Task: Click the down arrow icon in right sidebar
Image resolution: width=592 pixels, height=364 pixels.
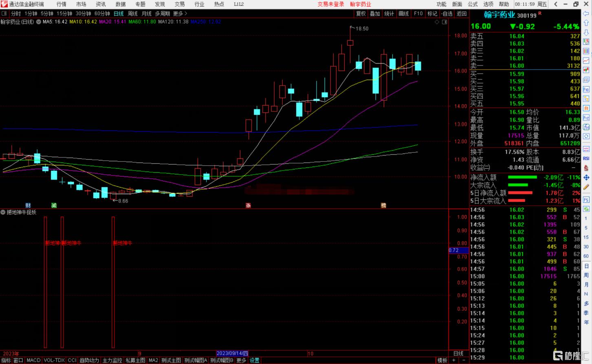Action: pyautogui.click(x=586, y=32)
